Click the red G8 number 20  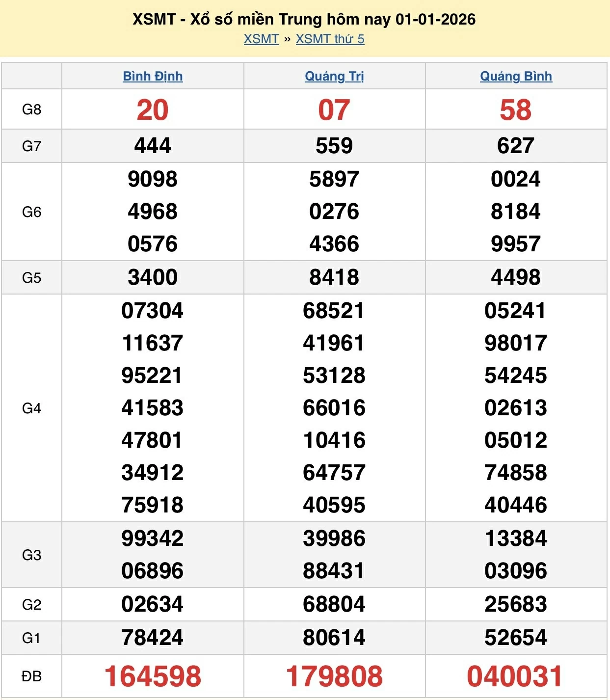[x=153, y=110]
